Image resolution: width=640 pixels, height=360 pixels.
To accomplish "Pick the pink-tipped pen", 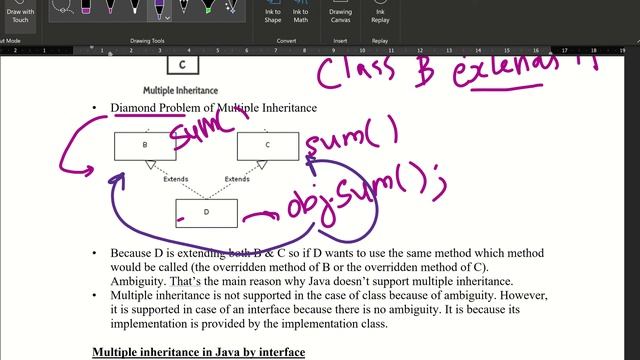I will point(110,8).
